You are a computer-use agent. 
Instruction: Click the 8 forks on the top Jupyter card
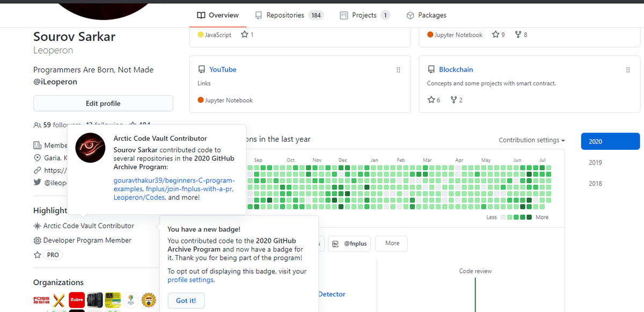click(521, 35)
